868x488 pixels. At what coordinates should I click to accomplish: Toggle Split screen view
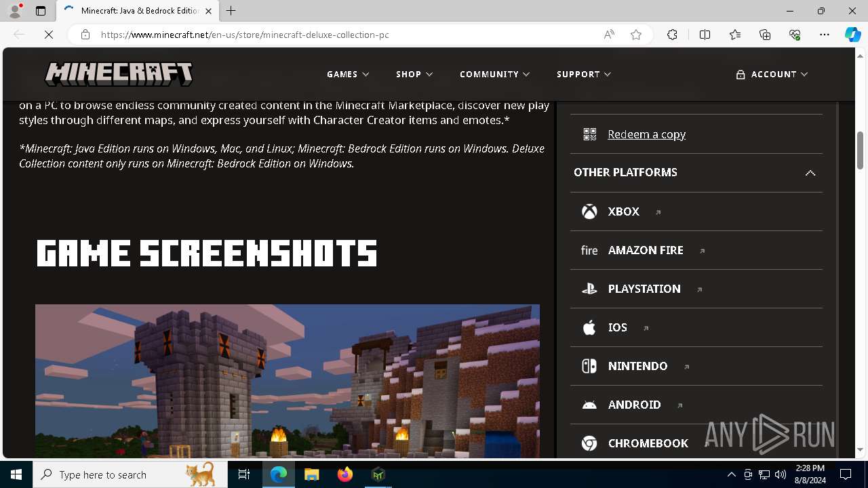[705, 35]
